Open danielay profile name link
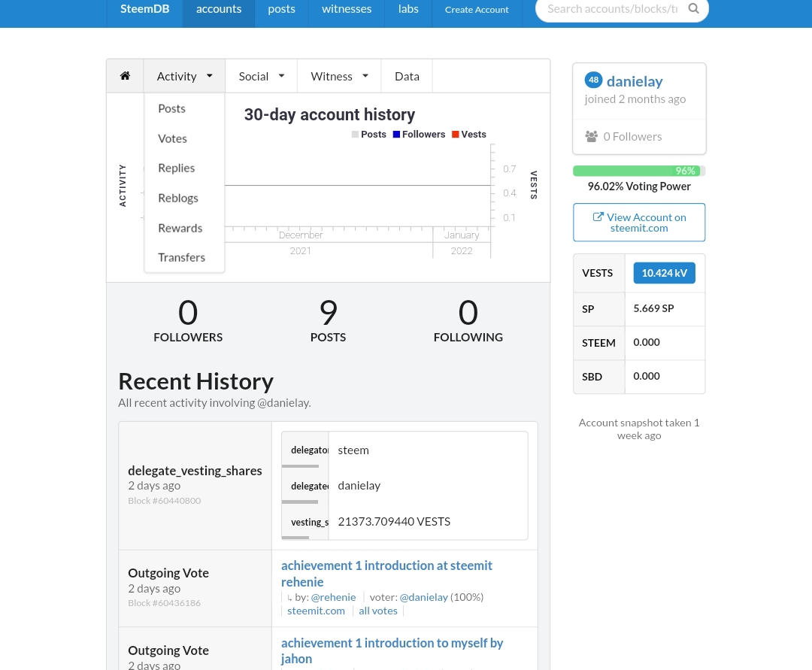The width and height of the screenshot is (812, 670). [x=635, y=81]
